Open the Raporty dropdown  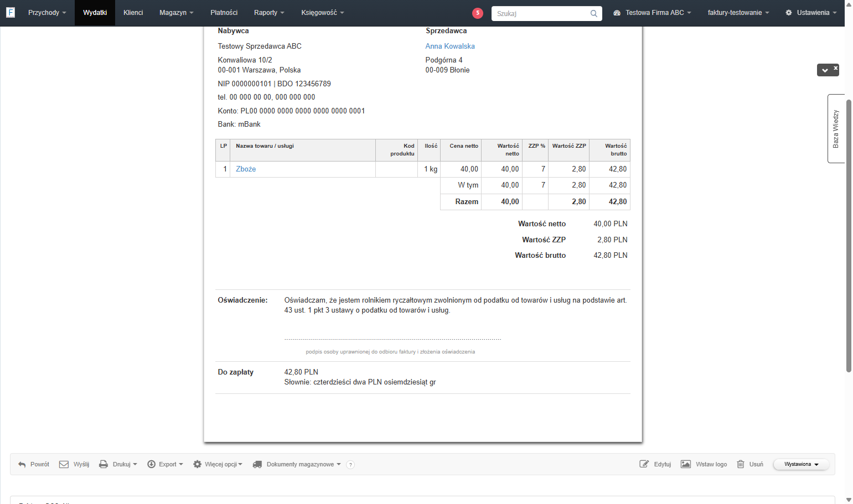[269, 13]
